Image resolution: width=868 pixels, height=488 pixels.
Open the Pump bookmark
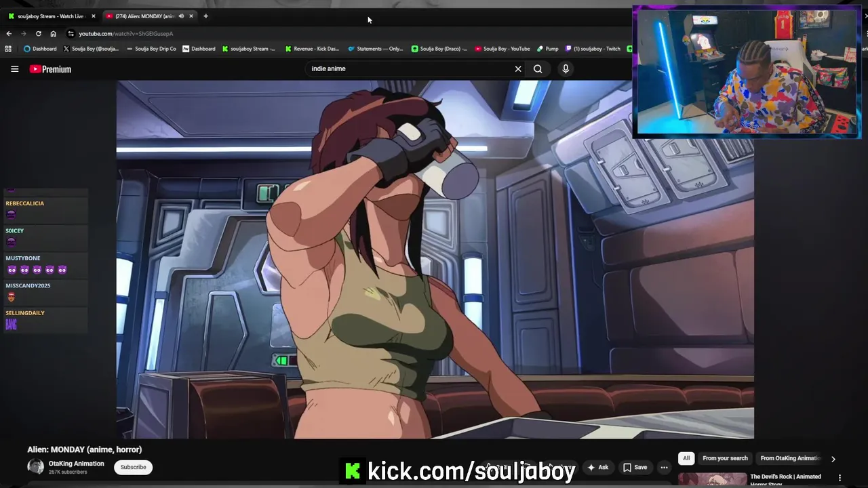coord(548,49)
